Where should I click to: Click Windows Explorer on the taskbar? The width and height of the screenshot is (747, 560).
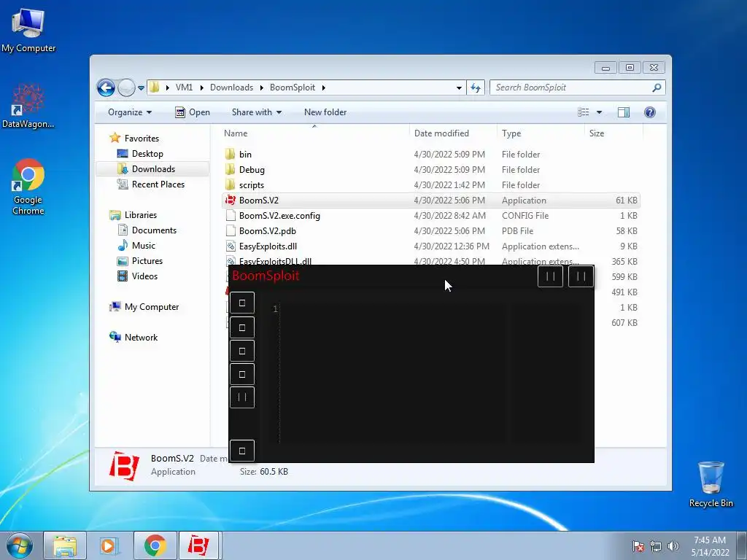click(65, 545)
